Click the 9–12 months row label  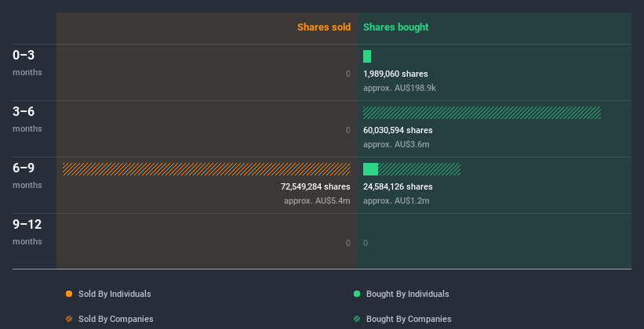[x=27, y=232]
